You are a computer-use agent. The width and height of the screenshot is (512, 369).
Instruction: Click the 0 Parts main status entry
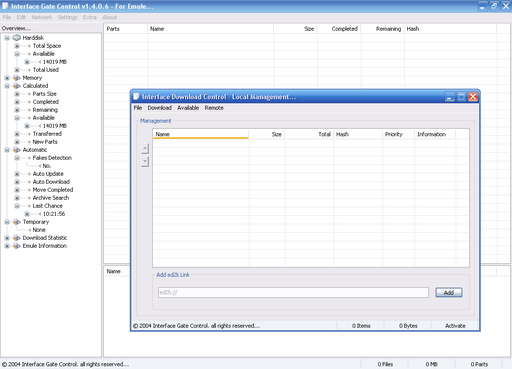pos(479,364)
